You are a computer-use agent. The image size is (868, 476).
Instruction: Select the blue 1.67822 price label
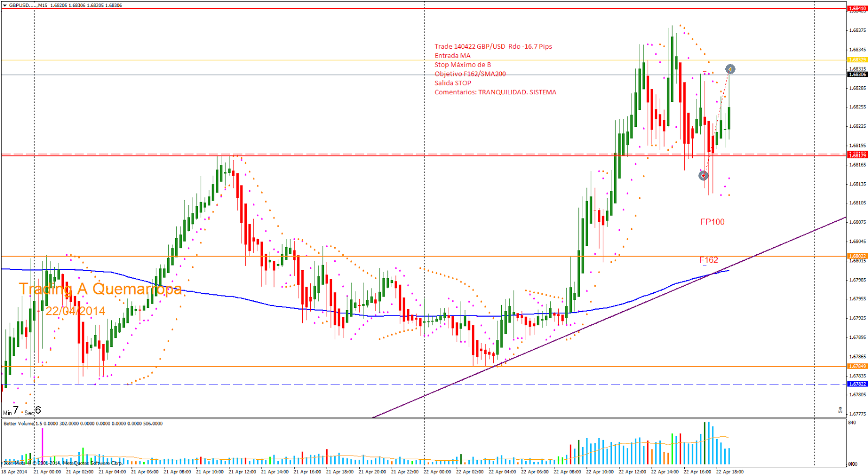pyautogui.click(x=857, y=384)
